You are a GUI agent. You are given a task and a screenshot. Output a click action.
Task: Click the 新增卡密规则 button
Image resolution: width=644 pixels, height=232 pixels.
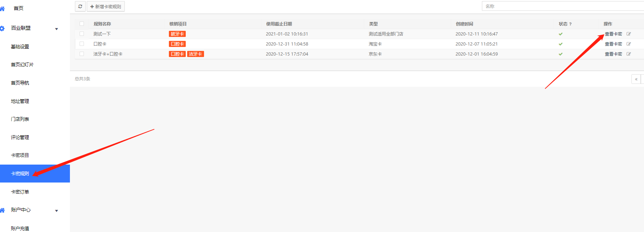(106, 6)
